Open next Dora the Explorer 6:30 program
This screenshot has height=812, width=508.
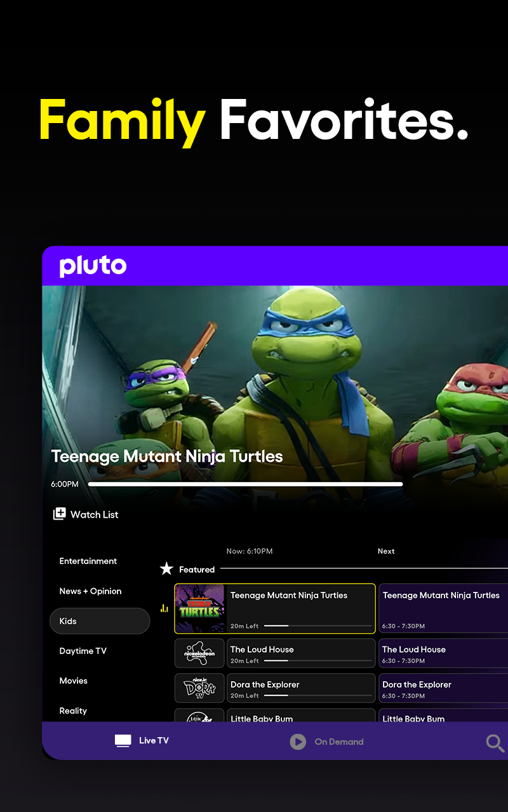point(443,688)
